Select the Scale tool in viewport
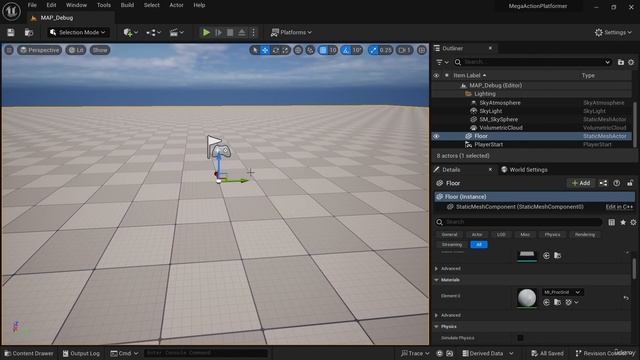 pyautogui.click(x=285, y=50)
